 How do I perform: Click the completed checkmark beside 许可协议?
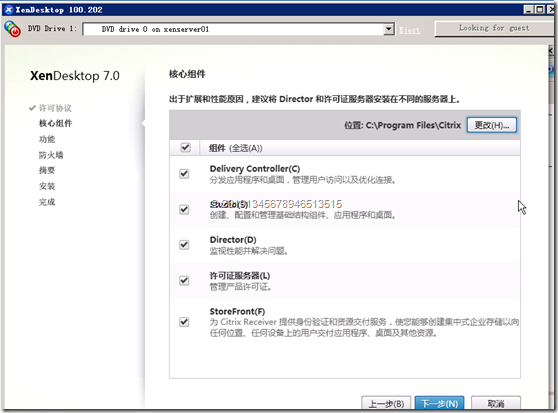pyautogui.click(x=32, y=107)
